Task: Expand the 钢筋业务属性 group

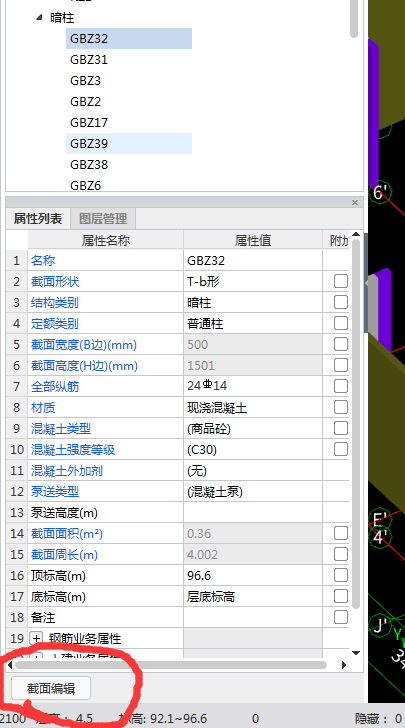Action: [36, 638]
